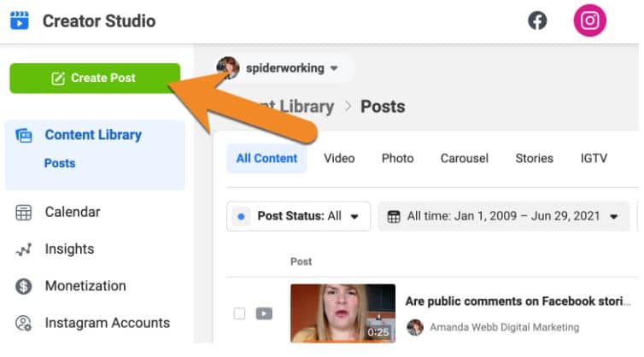Select the Instagram icon in the header

click(590, 20)
